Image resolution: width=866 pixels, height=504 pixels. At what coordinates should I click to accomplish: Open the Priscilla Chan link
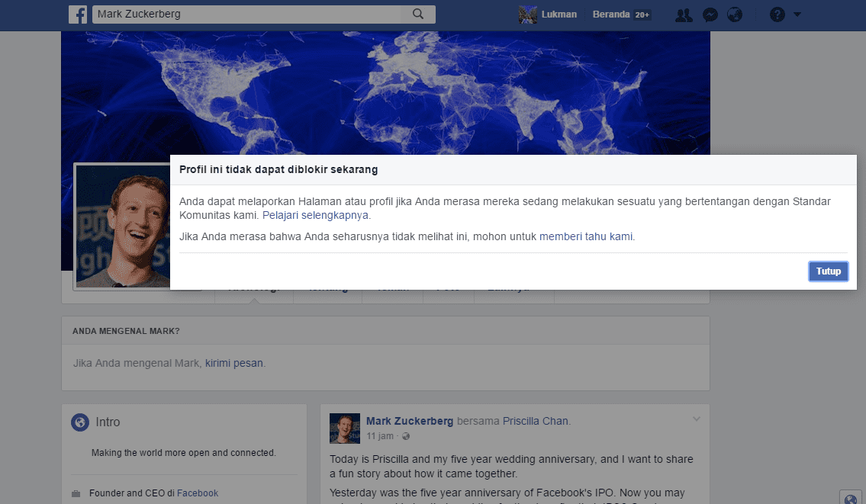pyautogui.click(x=535, y=421)
